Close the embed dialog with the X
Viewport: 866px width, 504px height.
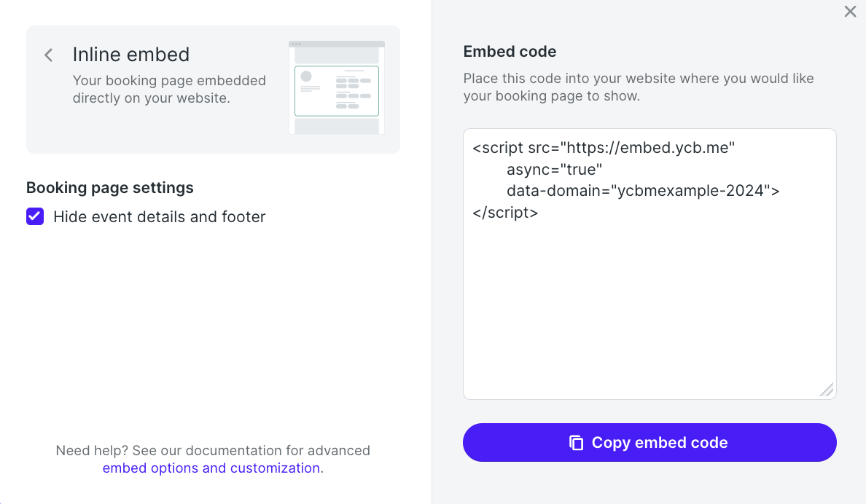(850, 12)
